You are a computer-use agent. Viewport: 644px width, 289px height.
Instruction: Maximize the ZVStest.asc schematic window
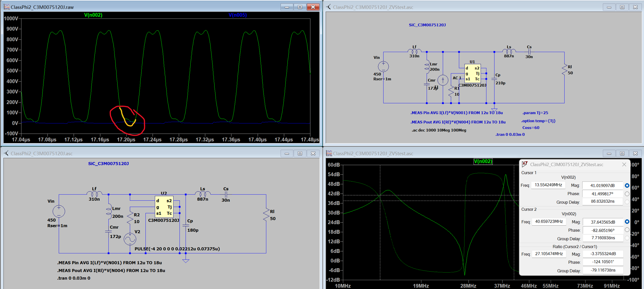622,7
